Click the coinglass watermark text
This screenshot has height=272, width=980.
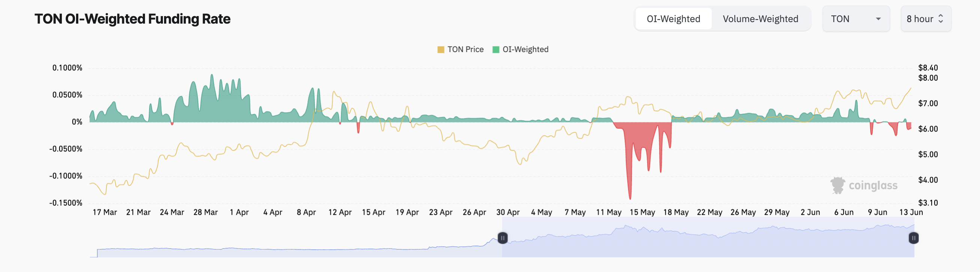873,186
